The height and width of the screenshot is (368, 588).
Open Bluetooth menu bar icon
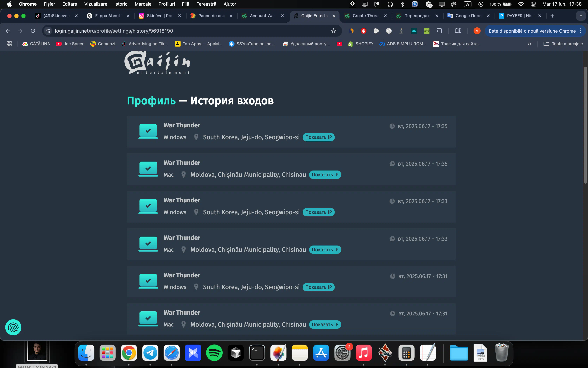[x=402, y=4]
